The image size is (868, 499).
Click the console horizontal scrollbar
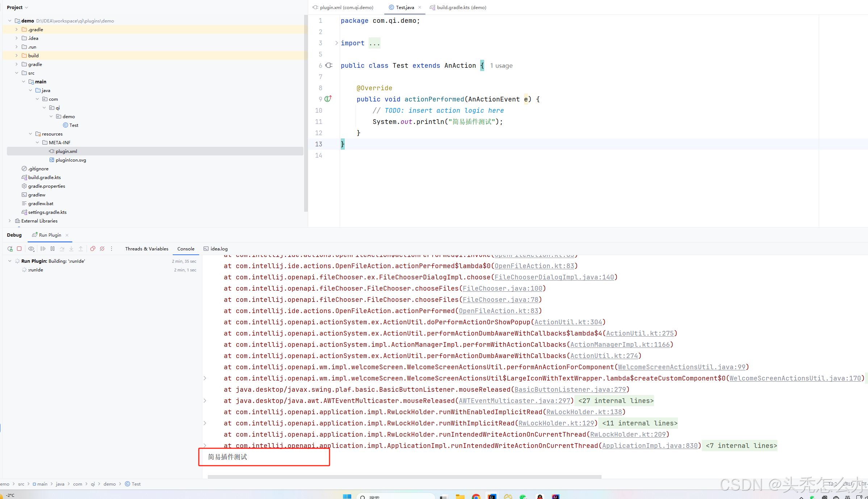pyautogui.click(x=404, y=477)
